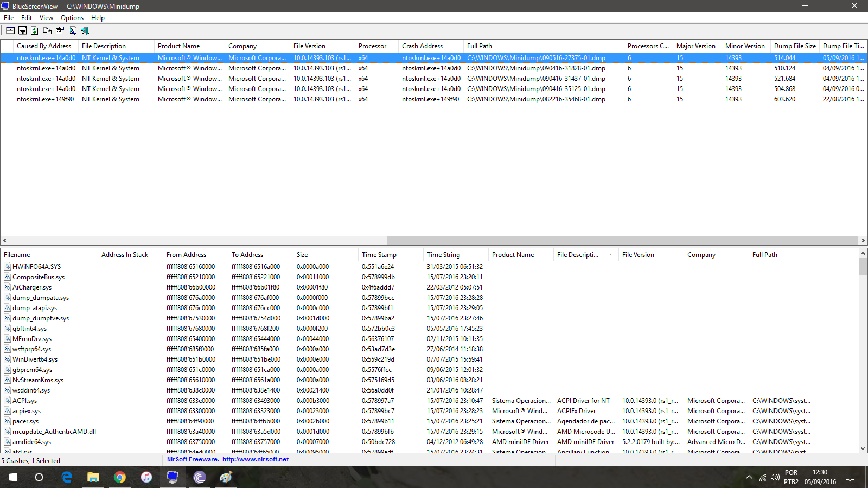Launch Microsoft Edge from taskbar
This screenshot has height=488, width=868.
click(x=67, y=477)
